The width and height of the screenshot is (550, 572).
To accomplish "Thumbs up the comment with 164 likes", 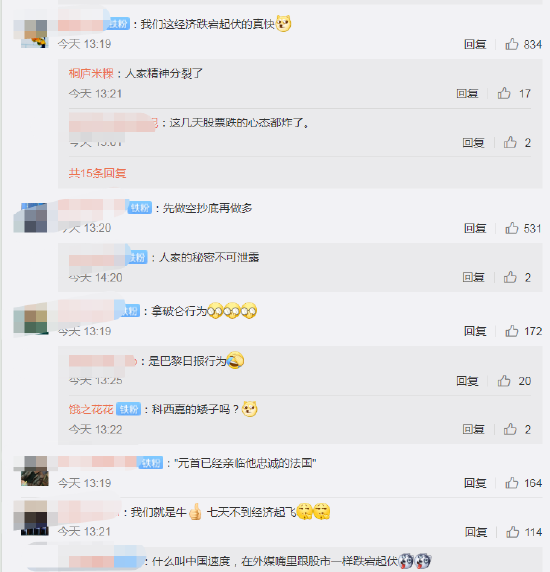I will (512, 483).
